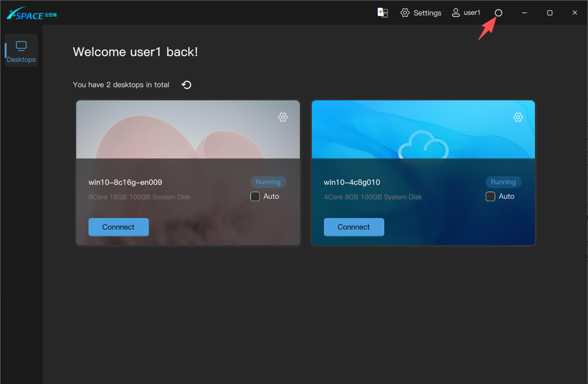588x384 pixels.
Task: Click Running status badge on win10-4c8g010
Action: pyautogui.click(x=503, y=182)
